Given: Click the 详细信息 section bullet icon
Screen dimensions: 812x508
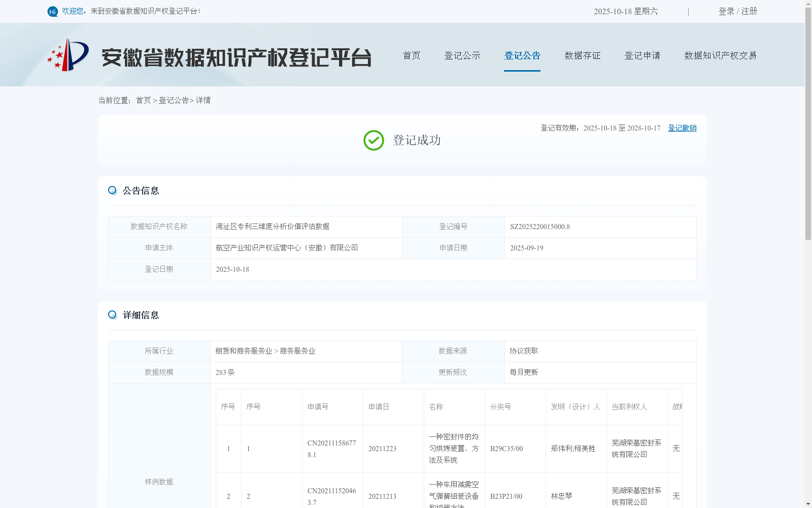Looking at the screenshot, I should click(x=112, y=315).
